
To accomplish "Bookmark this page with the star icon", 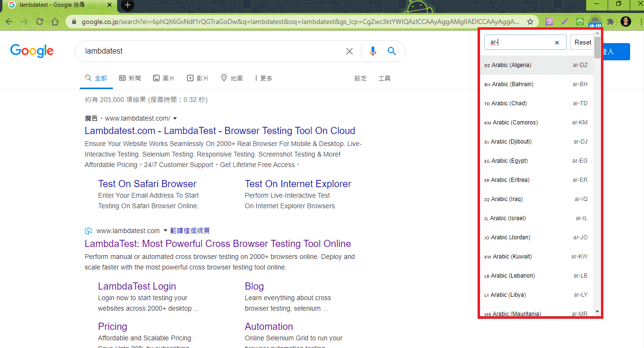I will click(x=531, y=22).
